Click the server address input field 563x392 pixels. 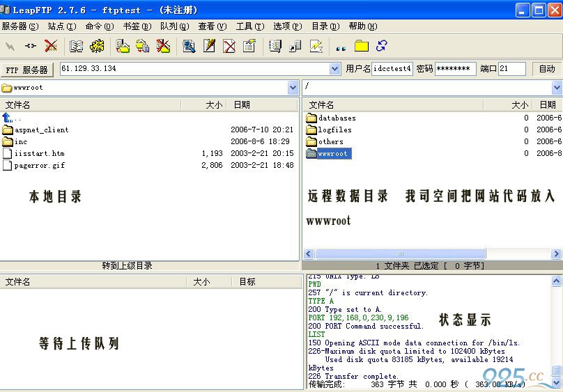(194, 68)
